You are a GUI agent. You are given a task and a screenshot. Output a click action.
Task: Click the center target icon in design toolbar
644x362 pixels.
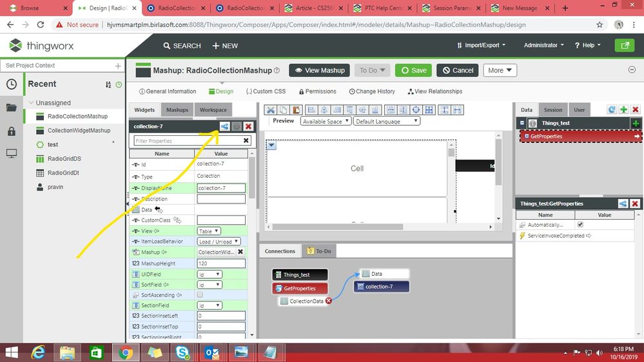point(416,110)
